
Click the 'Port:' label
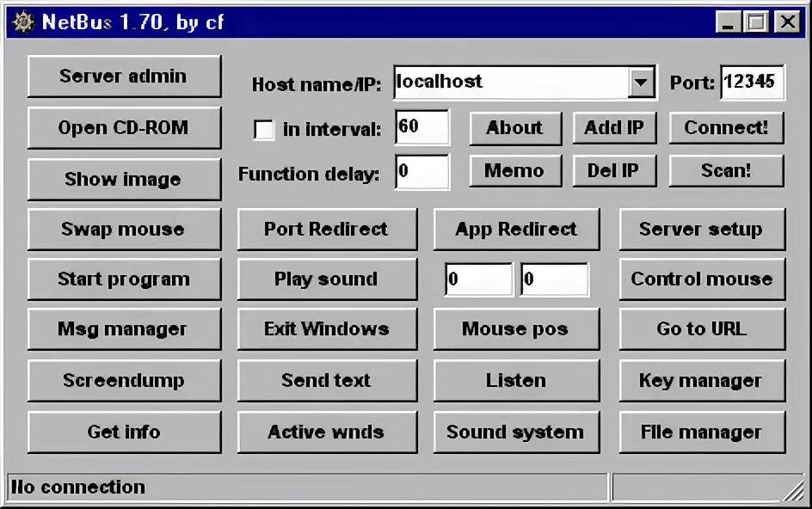[692, 83]
